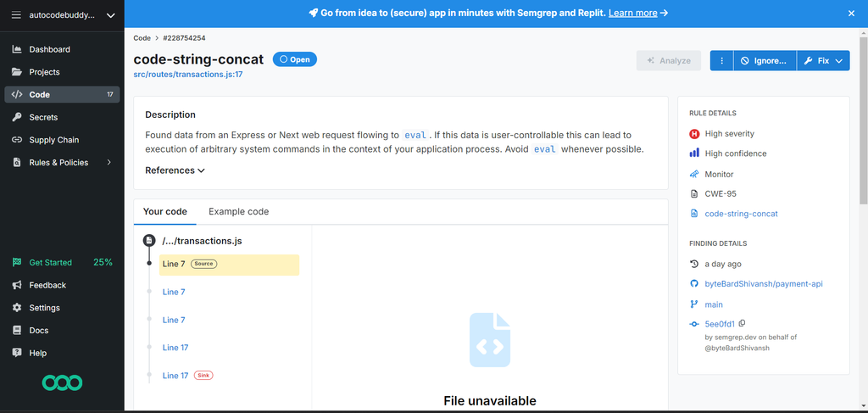Go back to Code breadcrumb
This screenshot has height=413, width=868.
click(142, 38)
